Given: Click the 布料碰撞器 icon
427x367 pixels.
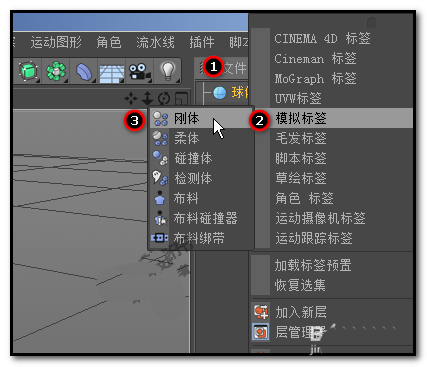Looking at the screenshot, I should pos(160,218).
